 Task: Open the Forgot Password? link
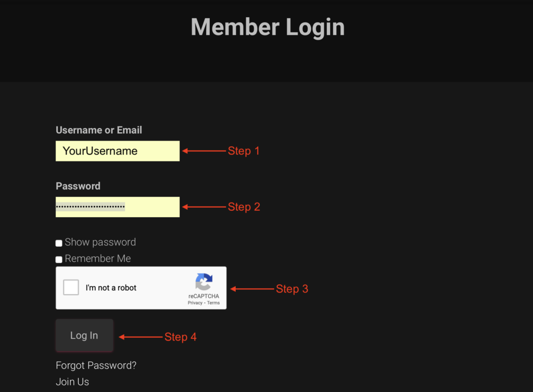96,365
